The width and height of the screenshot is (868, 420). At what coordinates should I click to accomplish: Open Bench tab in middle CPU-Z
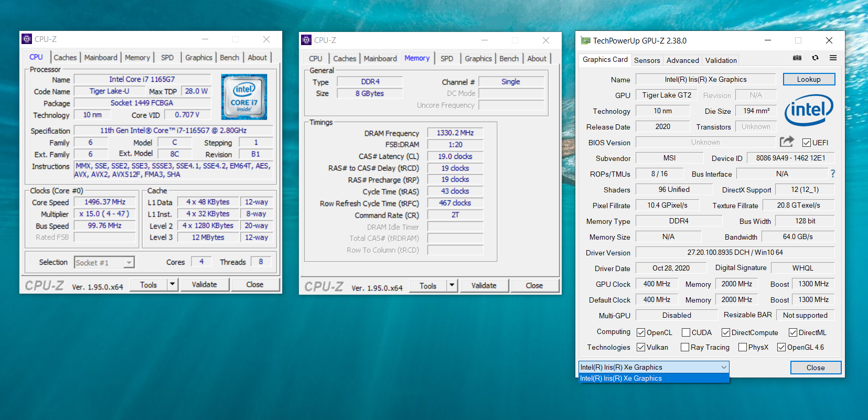tap(509, 59)
